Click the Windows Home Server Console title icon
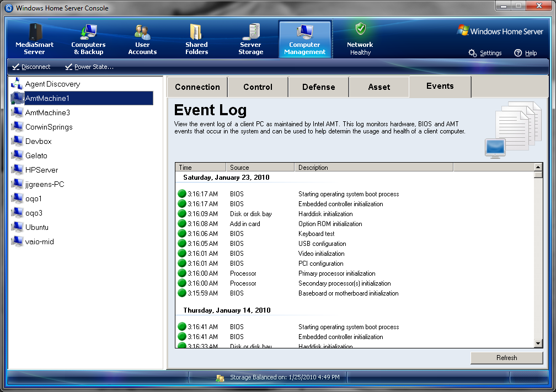 tap(9, 8)
